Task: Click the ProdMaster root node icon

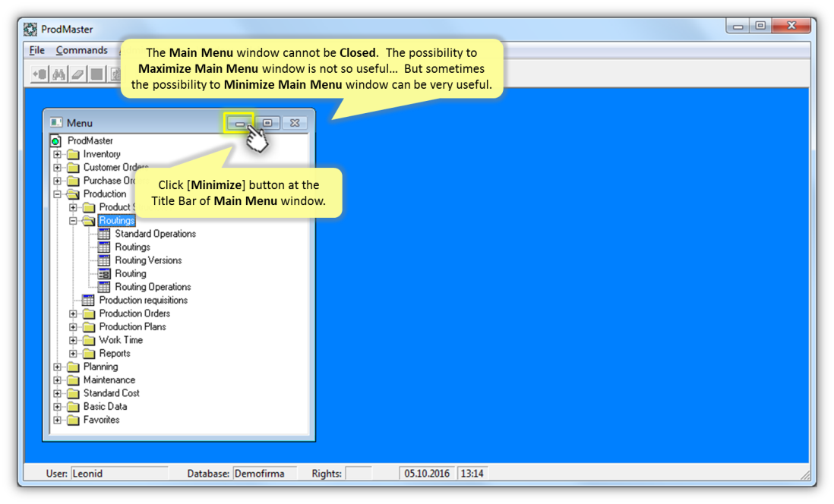Action: pos(55,141)
